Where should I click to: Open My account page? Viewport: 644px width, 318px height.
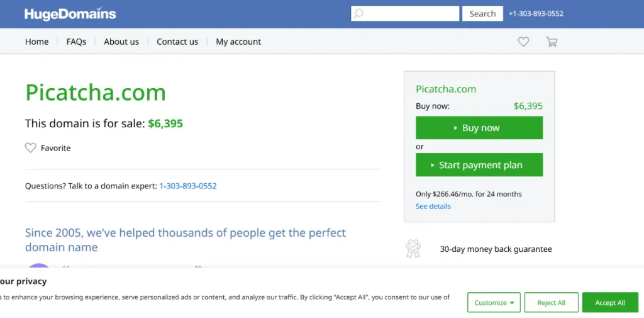click(x=238, y=42)
